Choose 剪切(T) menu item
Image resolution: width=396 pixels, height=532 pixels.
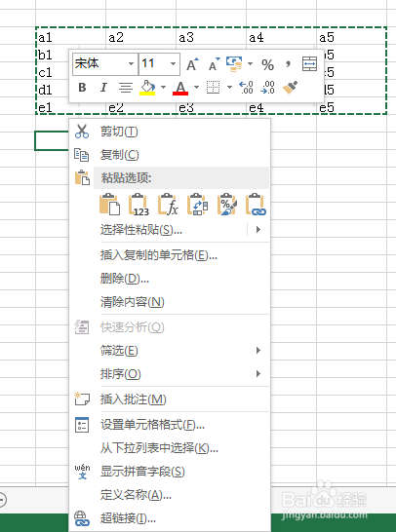pyautogui.click(x=169, y=132)
